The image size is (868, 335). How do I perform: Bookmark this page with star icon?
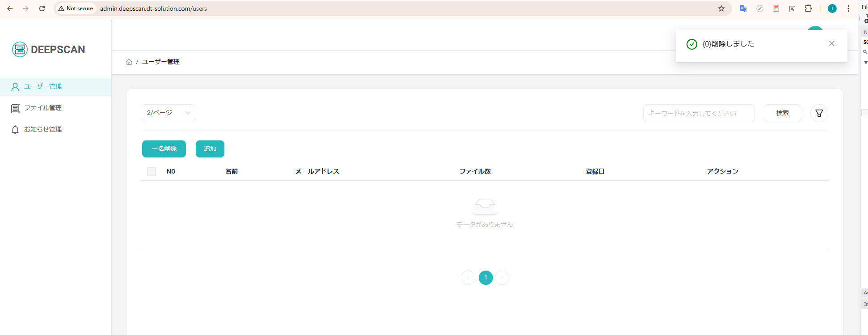pyautogui.click(x=721, y=8)
